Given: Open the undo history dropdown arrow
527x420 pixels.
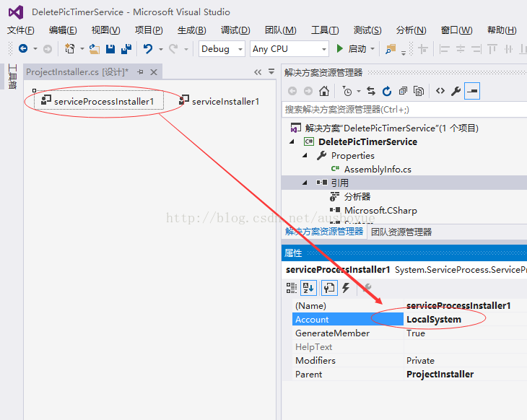Looking at the screenshot, I should pos(161,49).
